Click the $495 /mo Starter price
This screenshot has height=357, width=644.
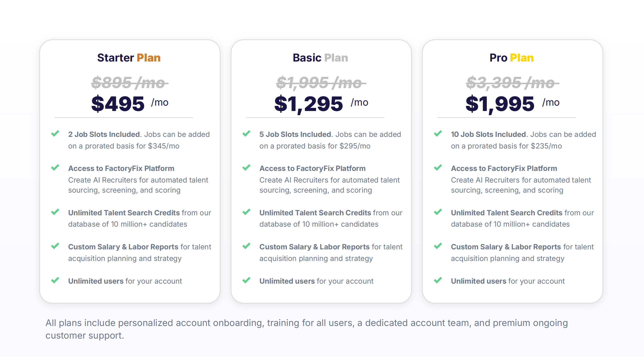[129, 103]
